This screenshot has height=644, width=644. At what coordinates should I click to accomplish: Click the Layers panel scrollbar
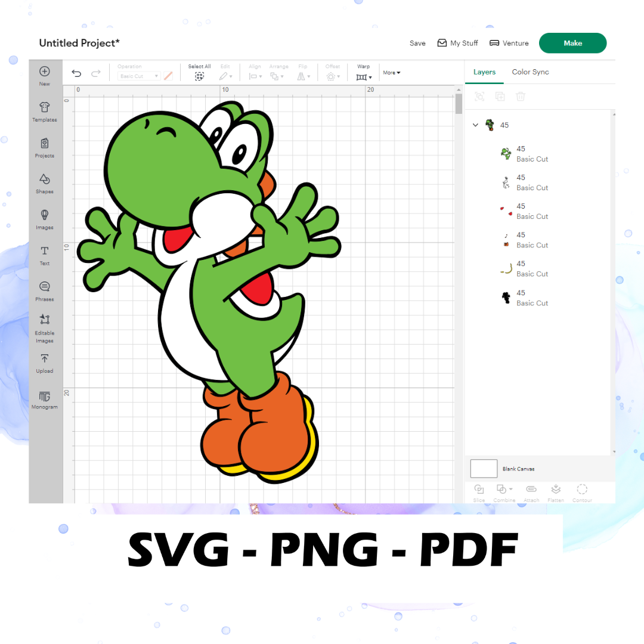pos(614,283)
